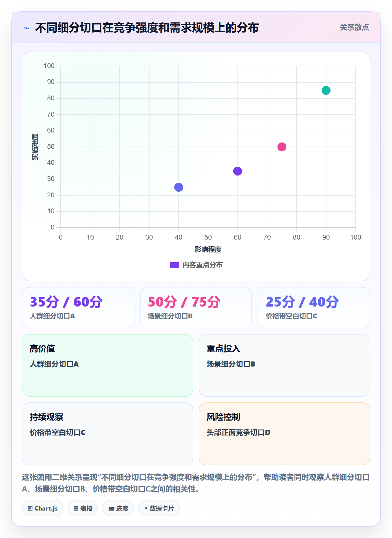The height and width of the screenshot is (538, 392).
Task: Click the bar icon on the 进度 chip
Action: (x=111, y=509)
